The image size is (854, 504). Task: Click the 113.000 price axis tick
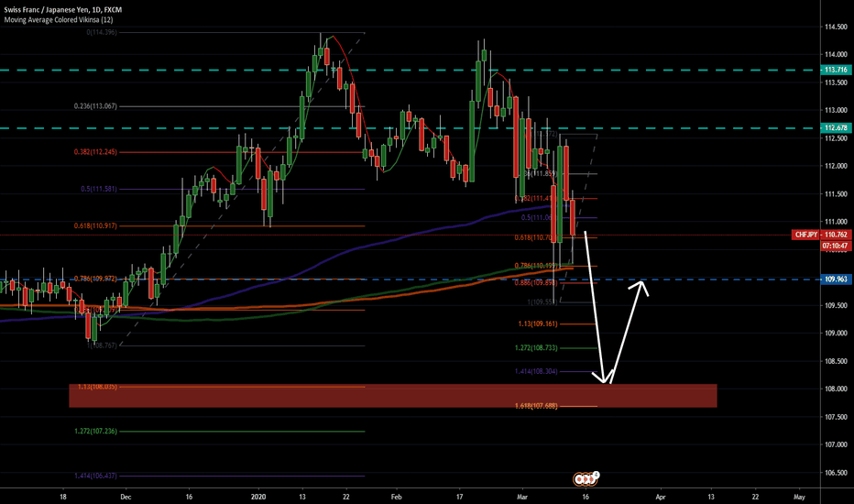pos(836,110)
